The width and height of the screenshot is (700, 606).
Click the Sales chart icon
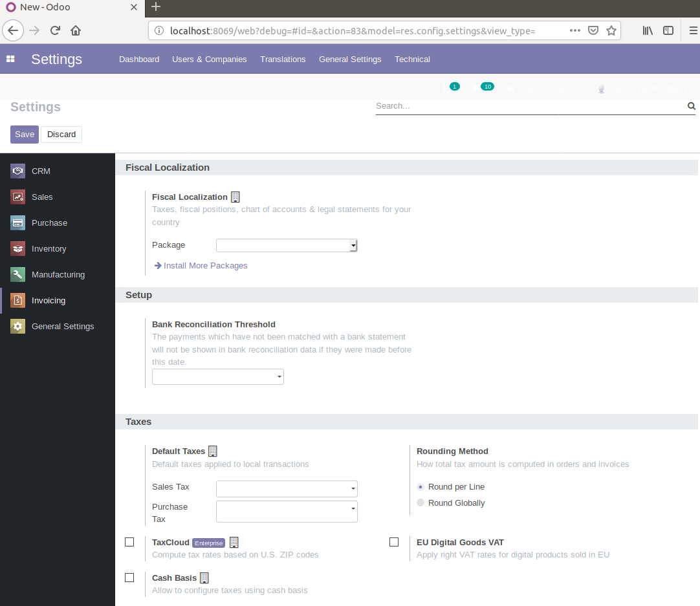(x=18, y=197)
